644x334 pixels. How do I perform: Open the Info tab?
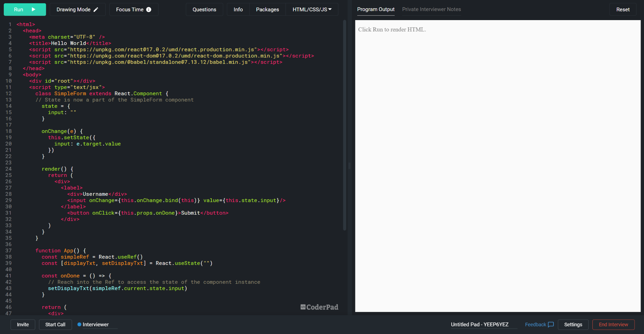click(x=238, y=9)
